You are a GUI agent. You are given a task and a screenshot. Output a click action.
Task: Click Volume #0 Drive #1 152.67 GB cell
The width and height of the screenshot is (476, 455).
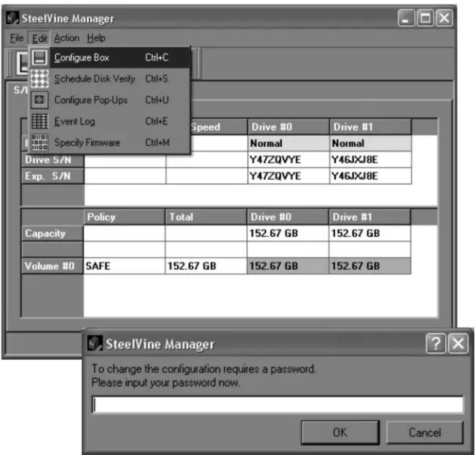pyautogui.click(x=369, y=266)
